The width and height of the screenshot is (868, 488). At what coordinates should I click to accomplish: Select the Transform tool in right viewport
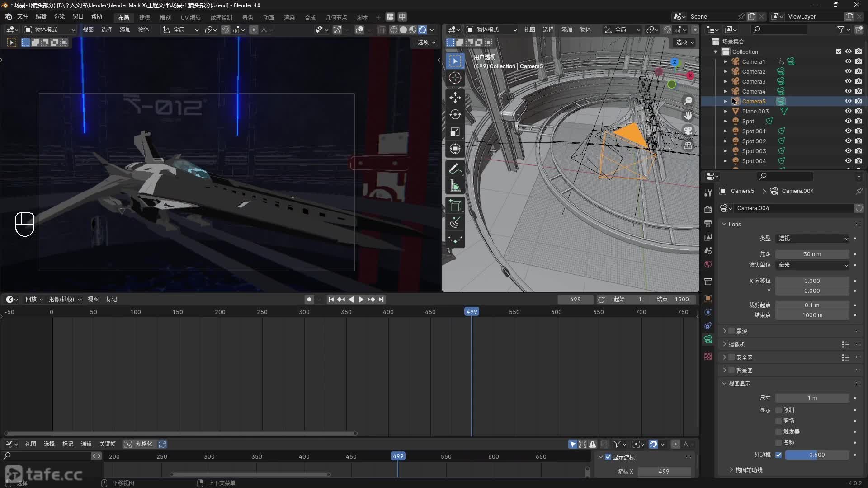pyautogui.click(x=455, y=149)
